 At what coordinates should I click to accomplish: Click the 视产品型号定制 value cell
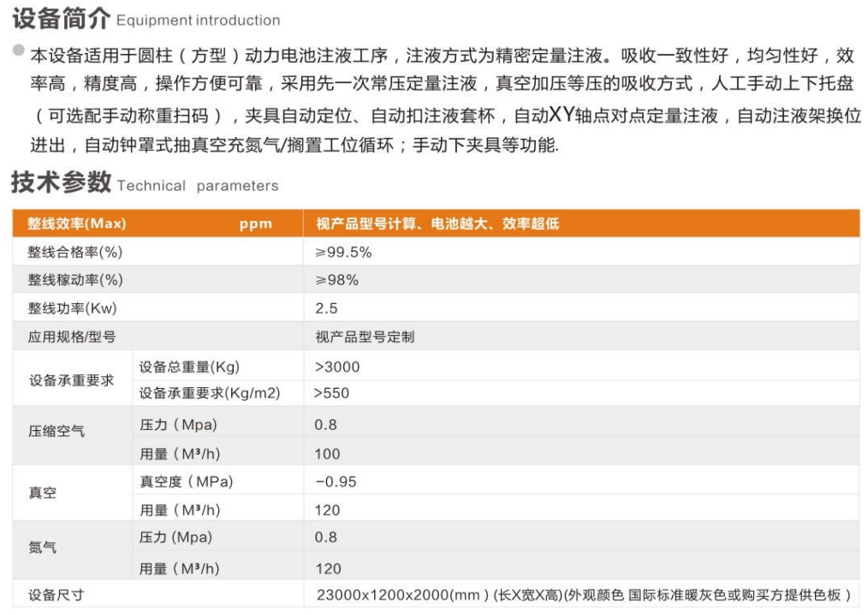pyautogui.click(x=365, y=337)
